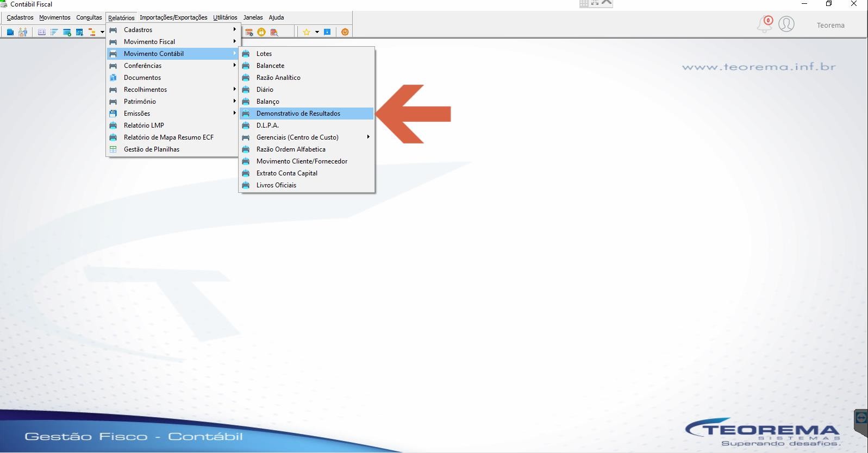Viewport: 868px width, 453px height.
Task: Click the Emissões menu icon
Action: click(x=113, y=114)
